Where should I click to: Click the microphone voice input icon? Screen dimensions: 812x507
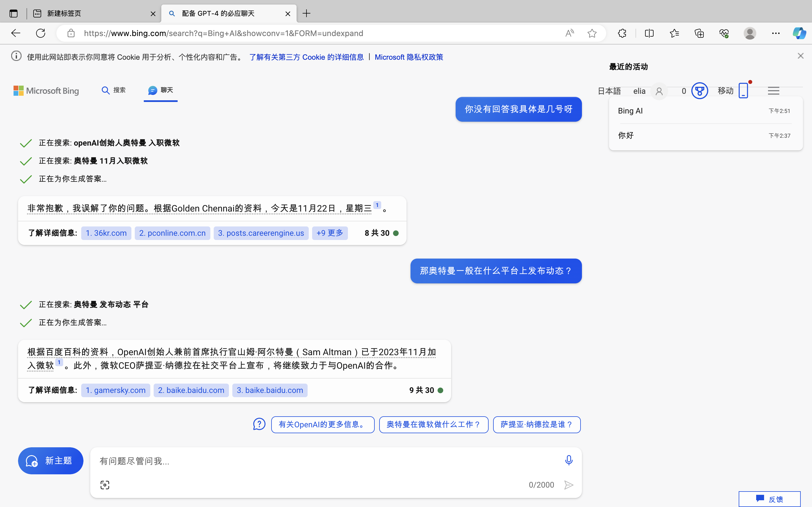point(568,460)
